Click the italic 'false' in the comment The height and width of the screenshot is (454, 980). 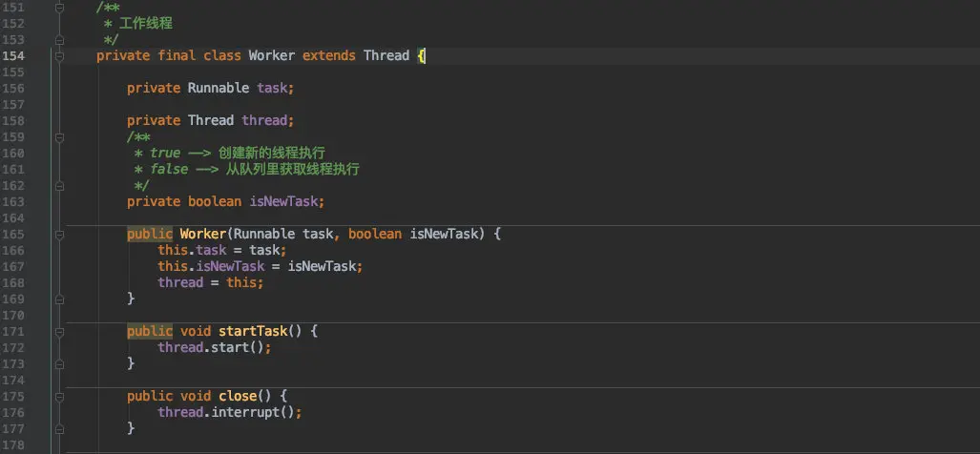pos(169,169)
